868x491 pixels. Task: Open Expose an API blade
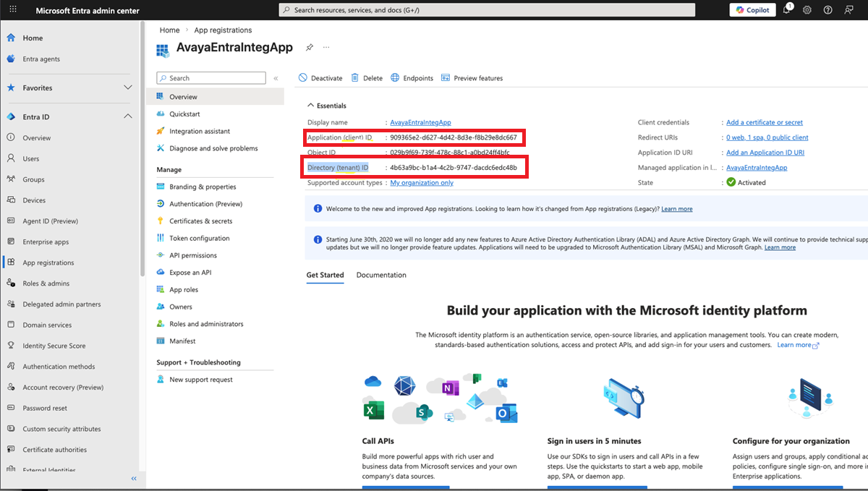tap(190, 273)
